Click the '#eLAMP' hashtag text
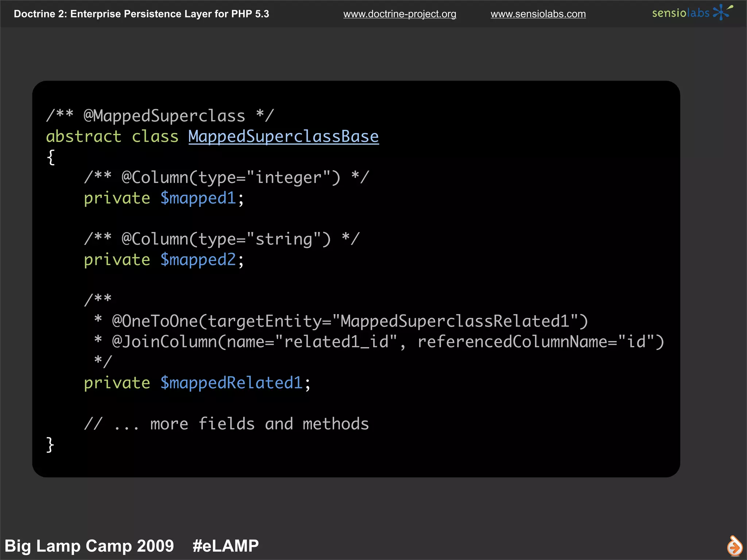The width and height of the screenshot is (747, 560). [226, 546]
